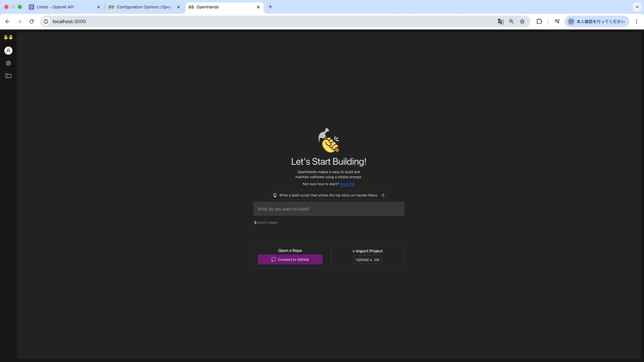The image size is (644, 362).
Task: Click the 'Let's Start Building!' heading
Action: (x=329, y=162)
